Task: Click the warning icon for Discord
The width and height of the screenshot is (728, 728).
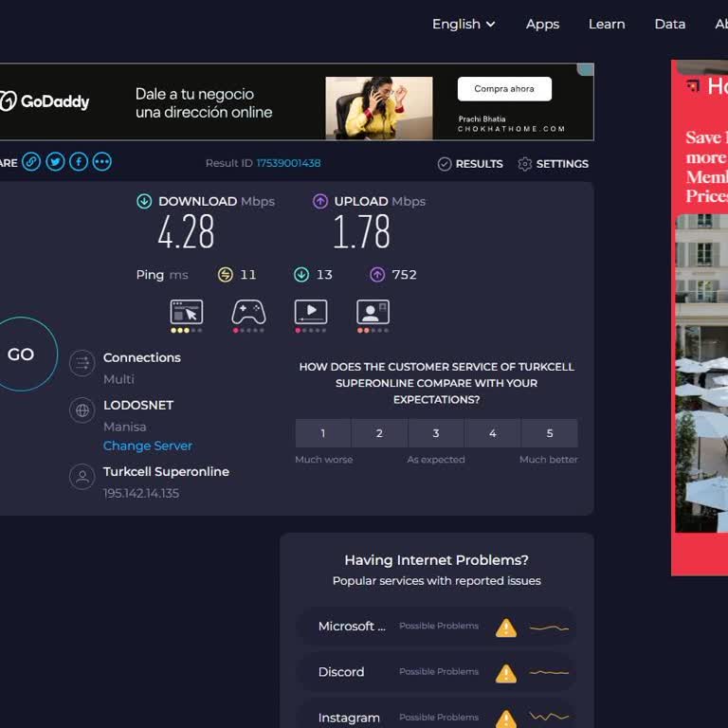Action: 506,674
